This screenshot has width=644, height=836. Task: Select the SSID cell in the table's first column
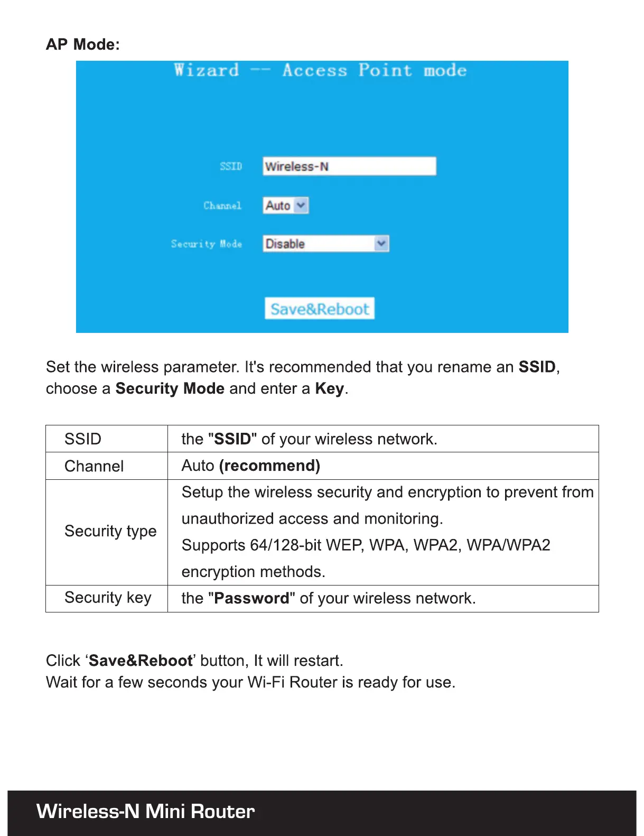83,439
